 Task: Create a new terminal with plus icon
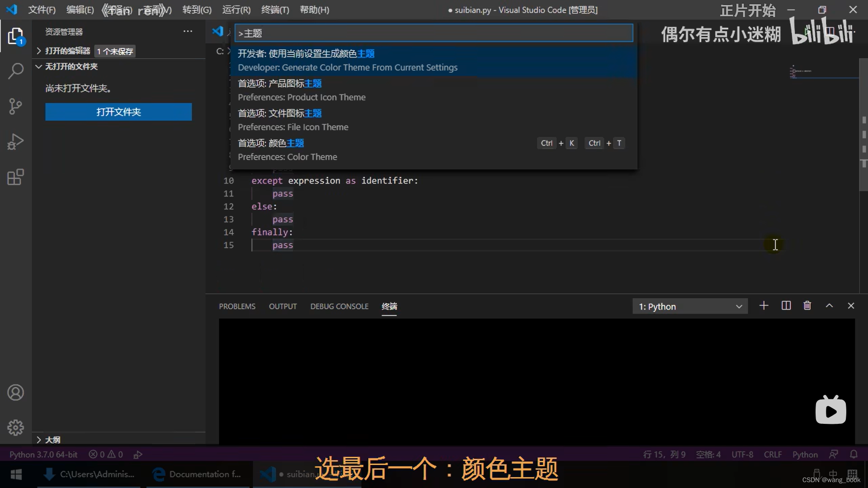pos(764,306)
